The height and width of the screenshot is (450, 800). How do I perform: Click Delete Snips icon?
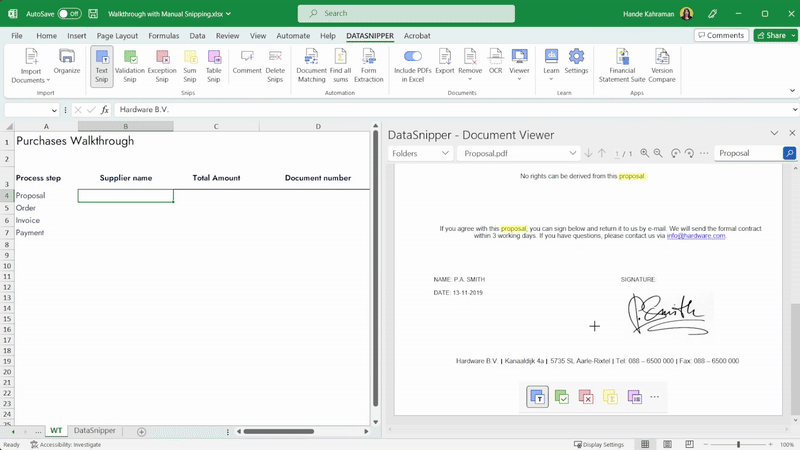pos(275,65)
